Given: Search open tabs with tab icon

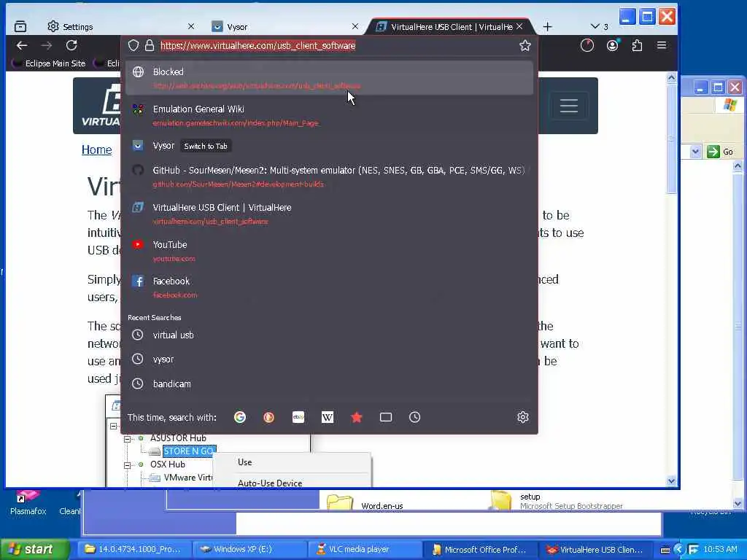Looking at the screenshot, I should point(386,417).
